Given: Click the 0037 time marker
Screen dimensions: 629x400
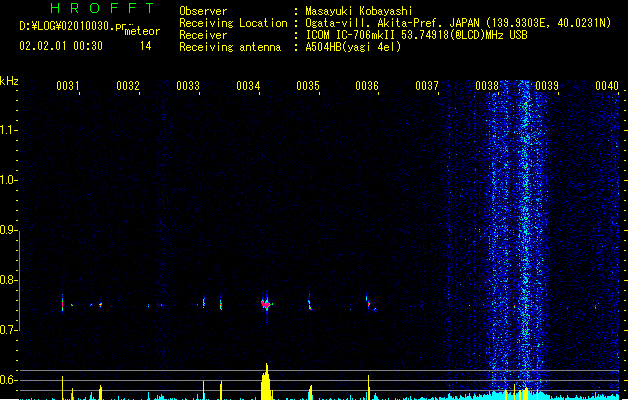Looking at the screenshot, I should pyautogui.click(x=427, y=86).
